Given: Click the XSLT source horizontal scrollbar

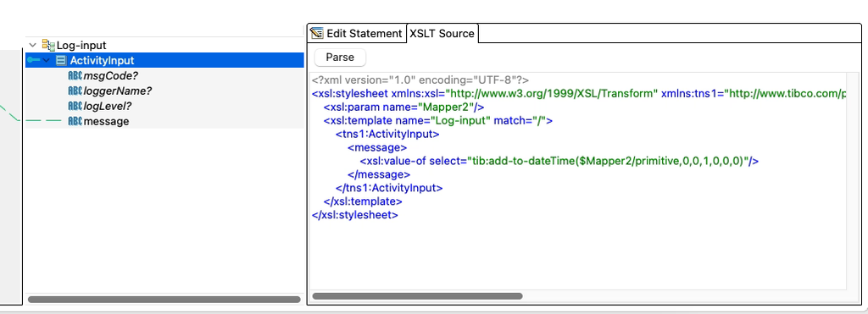Looking at the screenshot, I should click(417, 296).
